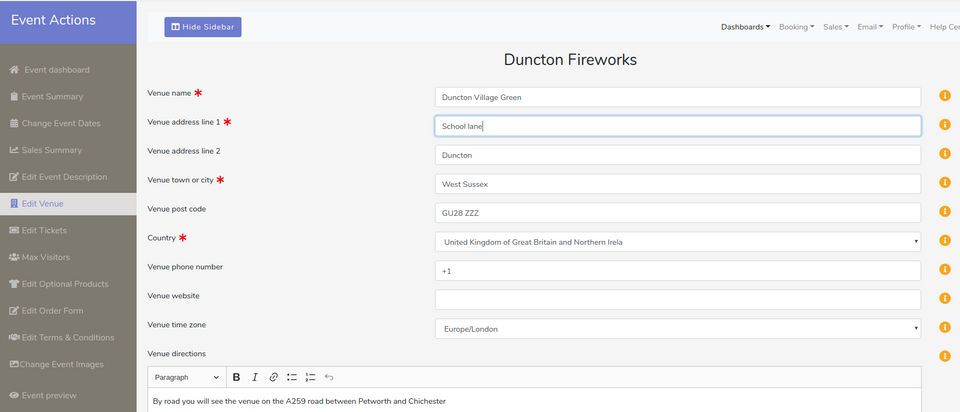Open the Sales menu
The height and width of the screenshot is (412, 960).
836,27
